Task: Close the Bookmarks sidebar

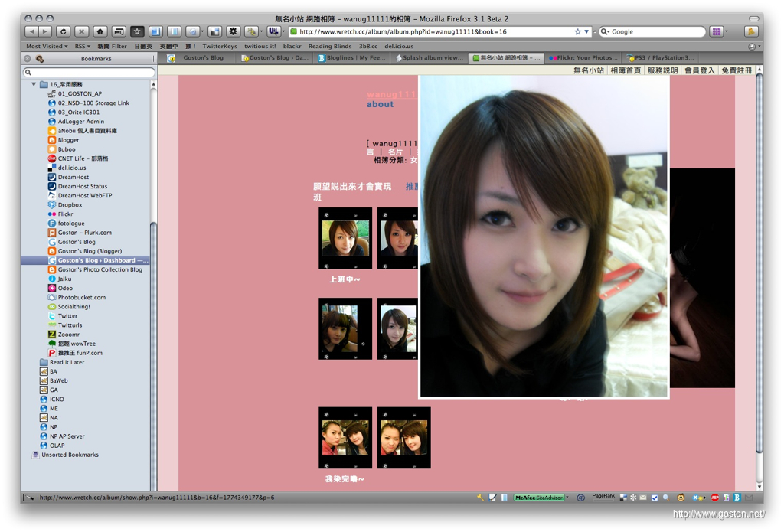Action: (x=28, y=58)
